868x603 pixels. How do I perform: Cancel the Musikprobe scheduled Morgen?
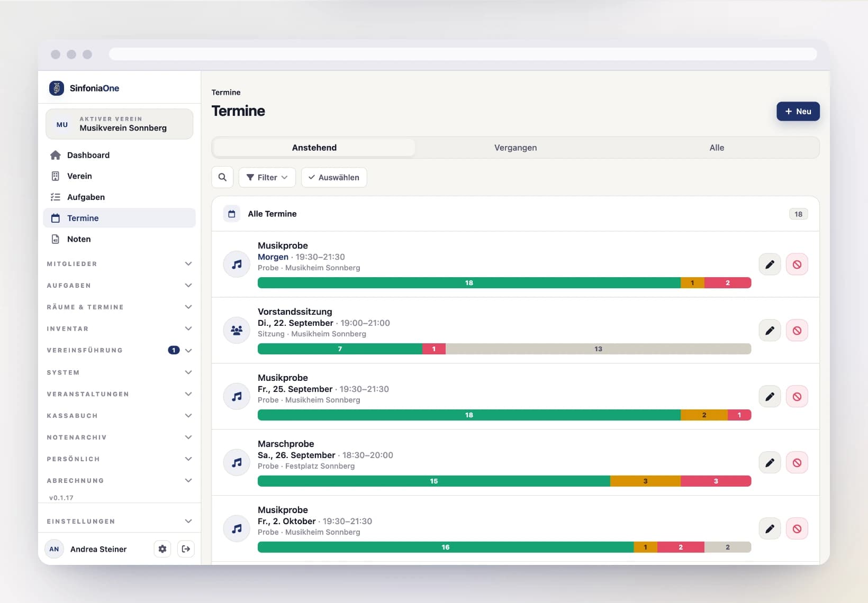point(797,264)
